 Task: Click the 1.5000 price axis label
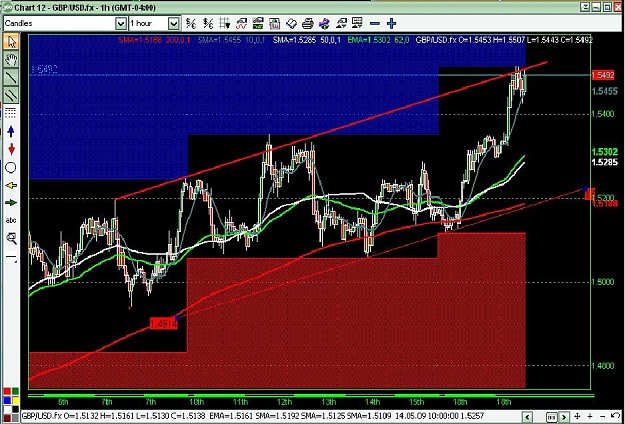pyautogui.click(x=603, y=282)
